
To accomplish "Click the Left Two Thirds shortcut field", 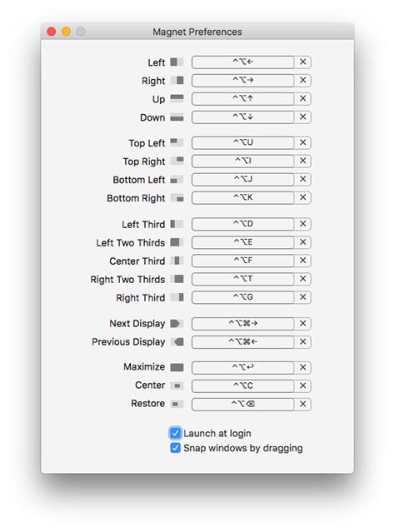I will (242, 242).
